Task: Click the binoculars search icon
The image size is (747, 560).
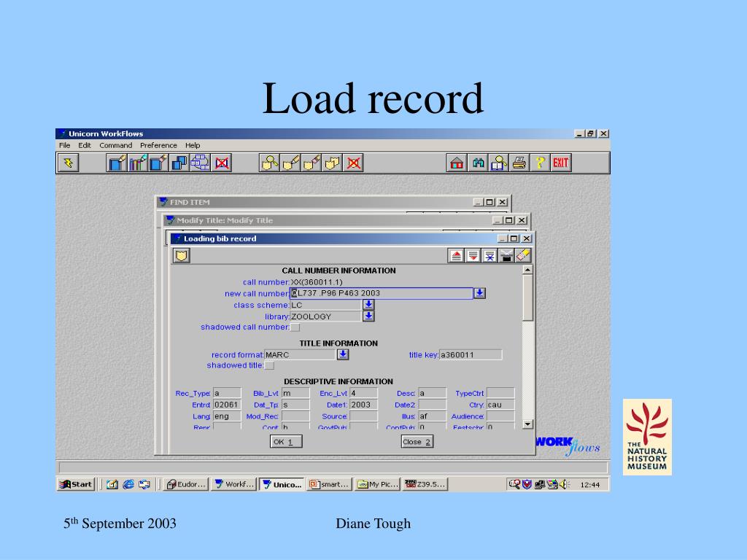Action: click(x=479, y=163)
